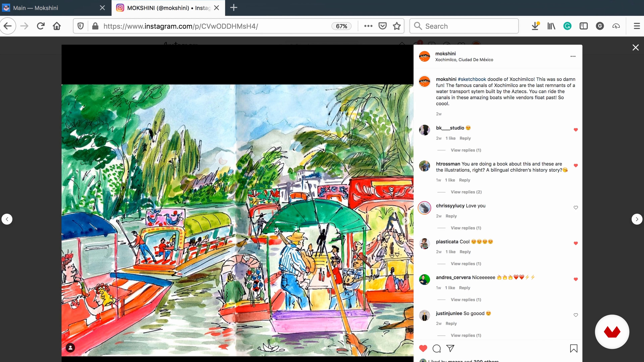Like chrissyylucy's comment
644x362 pixels.
pyautogui.click(x=576, y=208)
